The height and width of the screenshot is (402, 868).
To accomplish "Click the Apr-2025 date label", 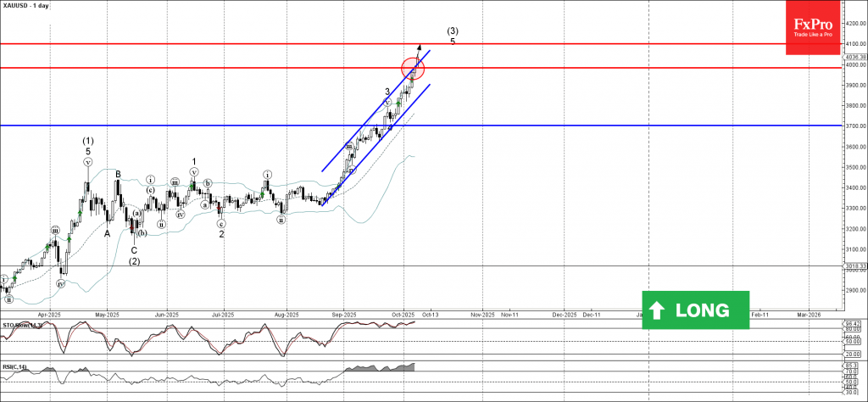I will [x=49, y=315].
